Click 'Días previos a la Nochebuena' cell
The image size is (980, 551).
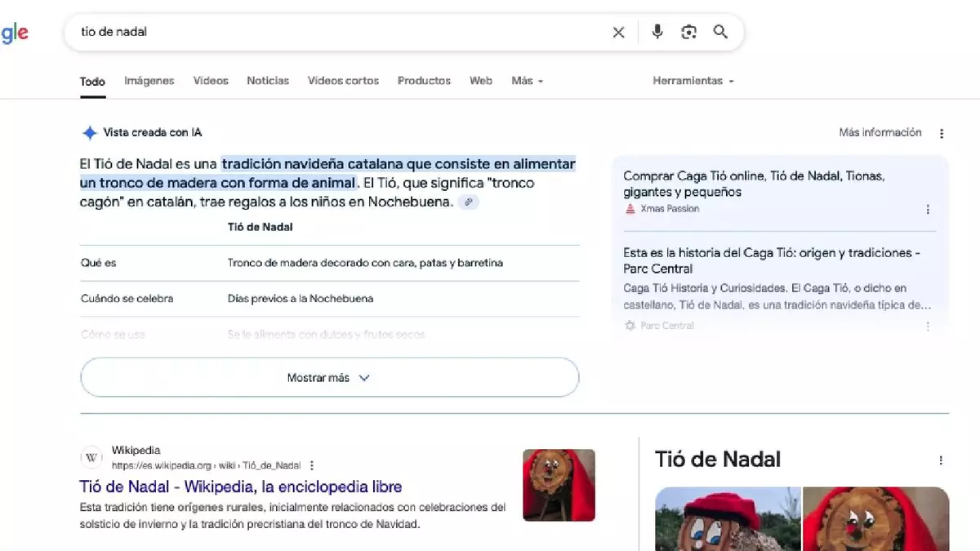pos(301,299)
